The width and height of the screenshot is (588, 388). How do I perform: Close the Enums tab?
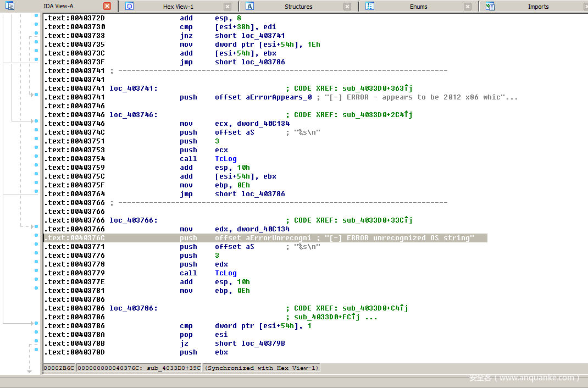coord(468,6)
